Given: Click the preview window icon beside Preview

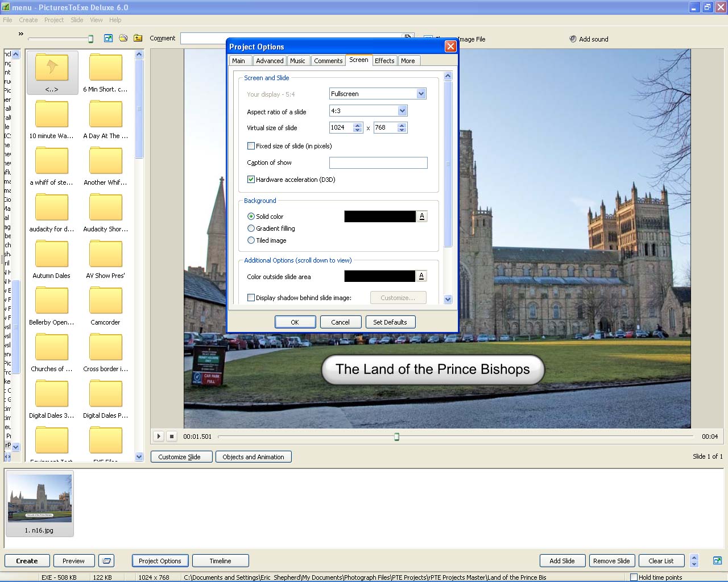Looking at the screenshot, I should pos(106,561).
